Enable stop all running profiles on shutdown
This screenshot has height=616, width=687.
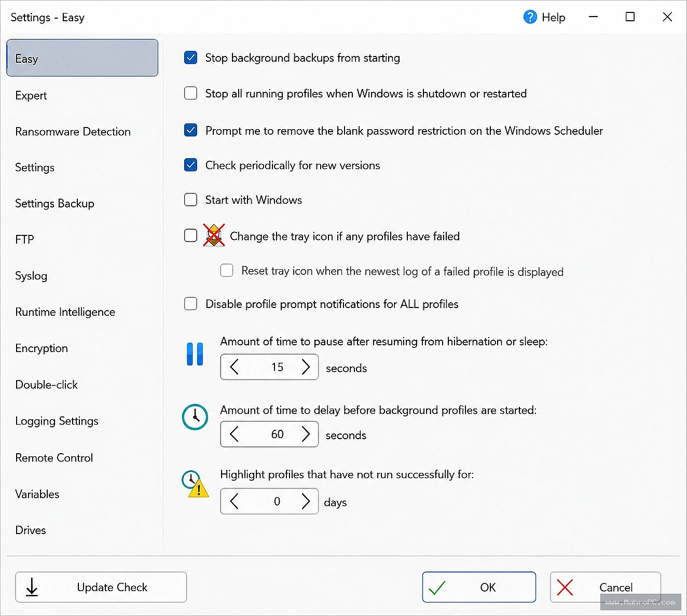[190, 93]
